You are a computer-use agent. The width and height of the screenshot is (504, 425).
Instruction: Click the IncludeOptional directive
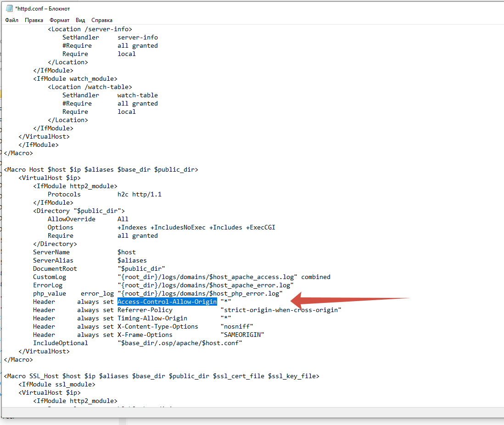61,343
